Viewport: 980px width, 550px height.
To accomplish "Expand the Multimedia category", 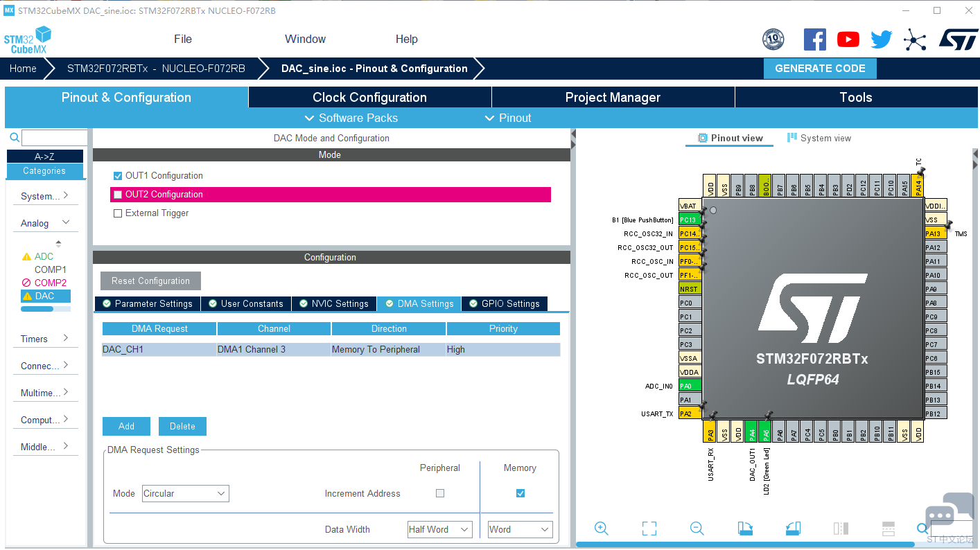I will [x=45, y=393].
